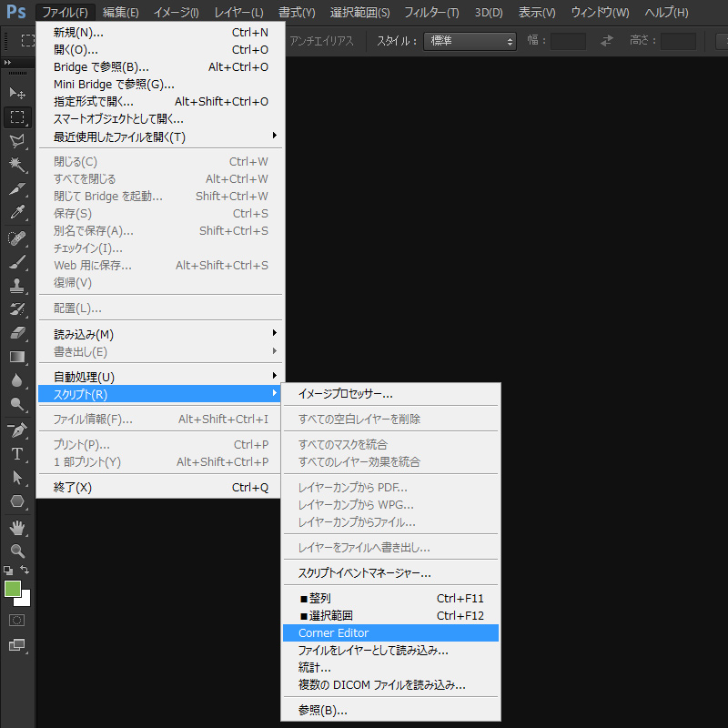Image resolution: width=728 pixels, height=728 pixels.
Task: Swap foreground and background colors icon
Action: point(25,570)
